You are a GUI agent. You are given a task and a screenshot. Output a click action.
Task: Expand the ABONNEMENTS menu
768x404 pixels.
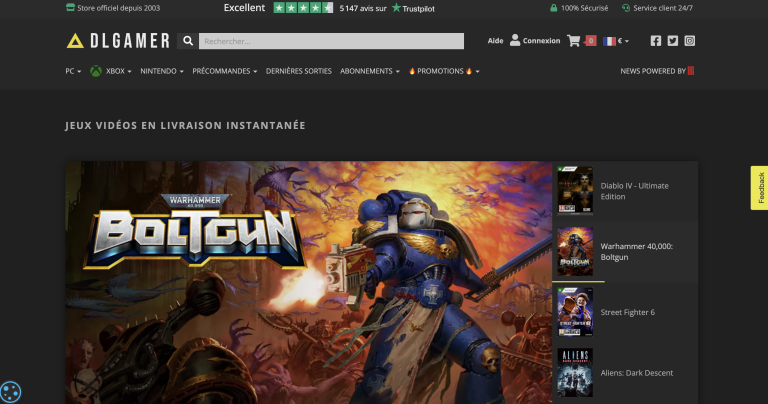point(370,71)
